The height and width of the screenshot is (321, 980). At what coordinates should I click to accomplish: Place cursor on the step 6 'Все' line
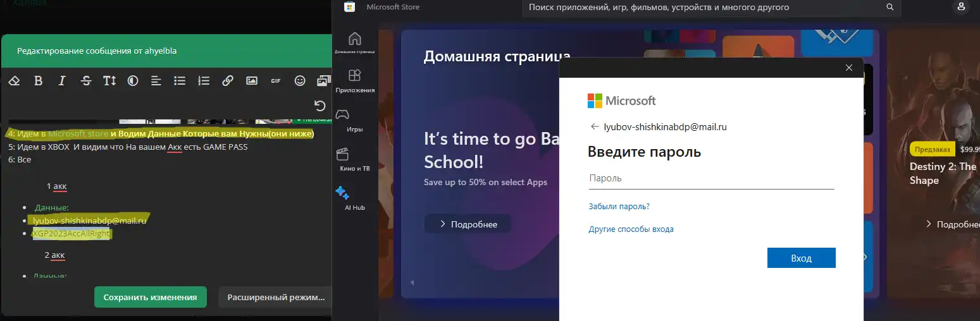click(x=20, y=159)
